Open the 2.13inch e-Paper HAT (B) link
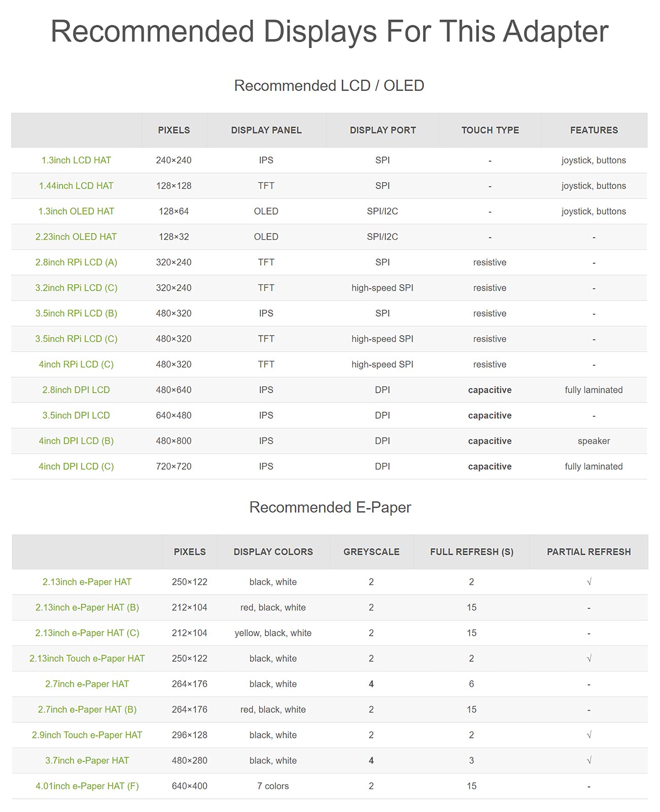The height and width of the screenshot is (812, 660). pos(87,607)
